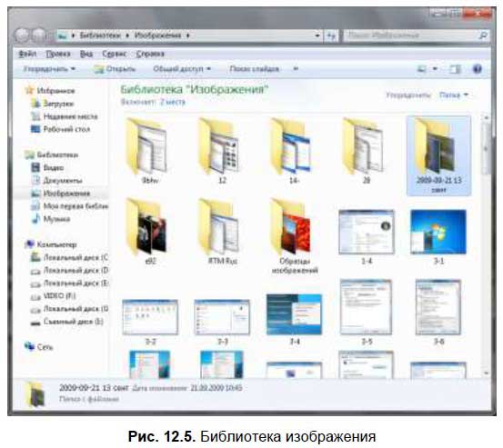This screenshot has width=503, height=448.
Task: Click the vertical scrollbar down arrow
Action: (487, 373)
